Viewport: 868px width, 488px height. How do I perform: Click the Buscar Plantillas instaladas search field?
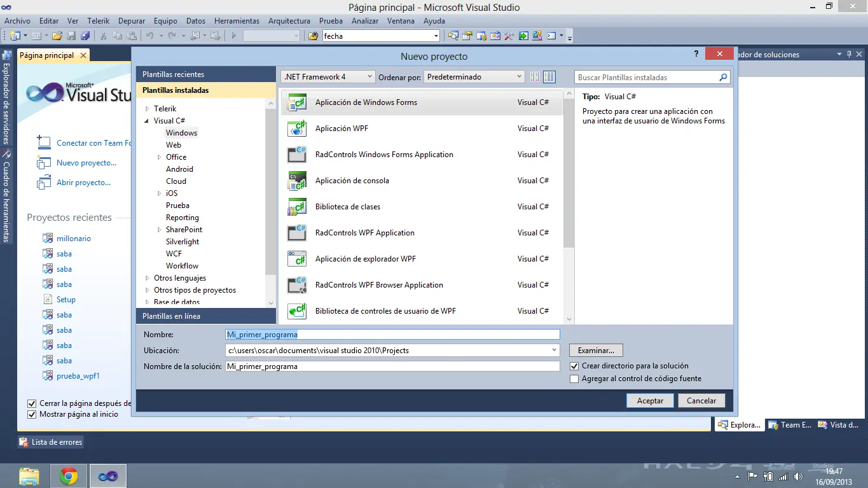(x=646, y=78)
